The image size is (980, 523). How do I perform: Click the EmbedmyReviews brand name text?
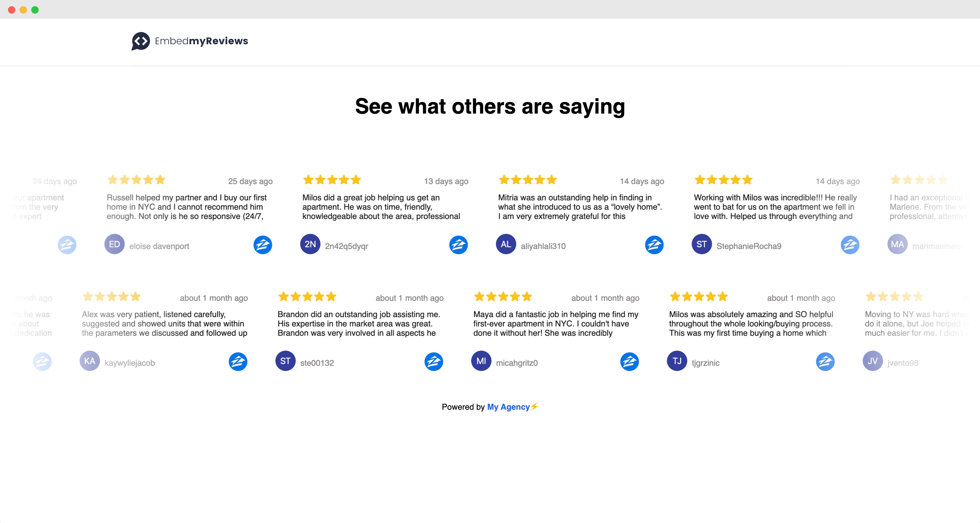click(201, 41)
